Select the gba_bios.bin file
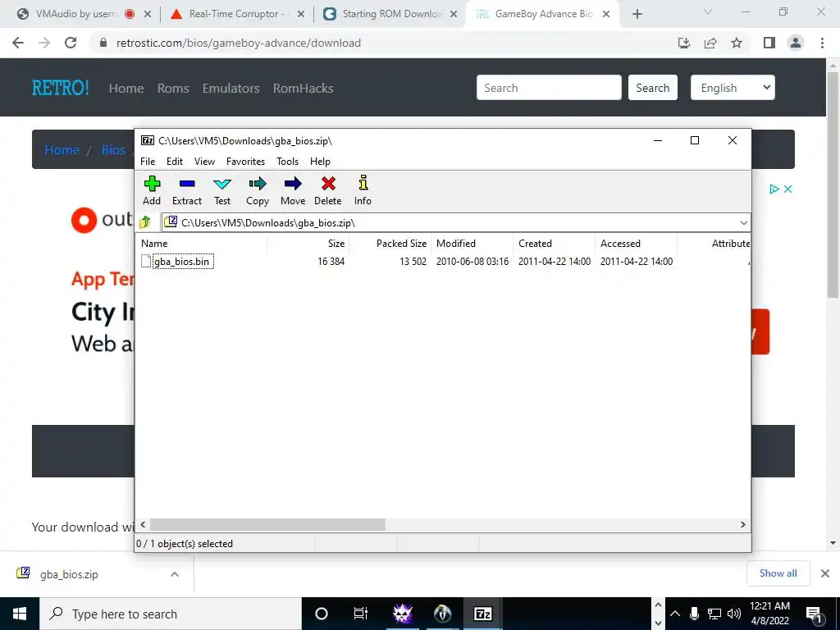Screen dimensions: 840x630 (x=181, y=262)
